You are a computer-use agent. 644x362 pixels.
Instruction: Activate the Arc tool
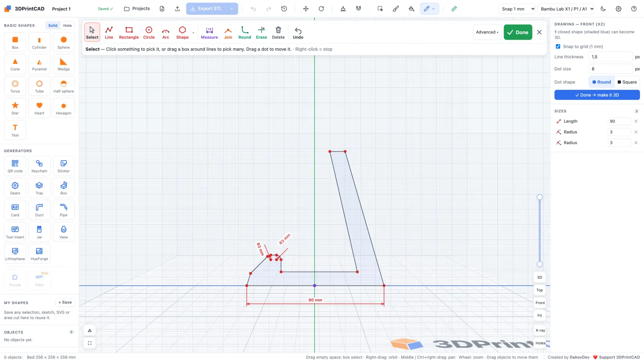(165, 33)
